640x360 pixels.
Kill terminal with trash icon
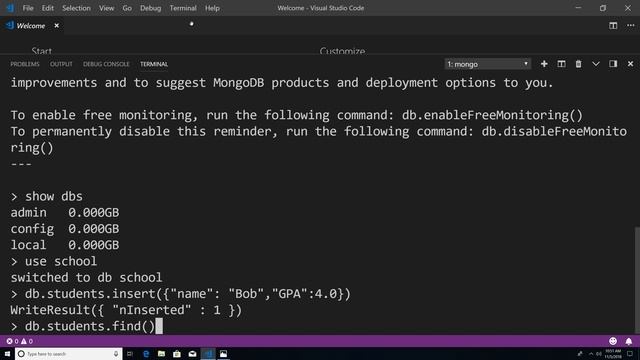click(578, 64)
